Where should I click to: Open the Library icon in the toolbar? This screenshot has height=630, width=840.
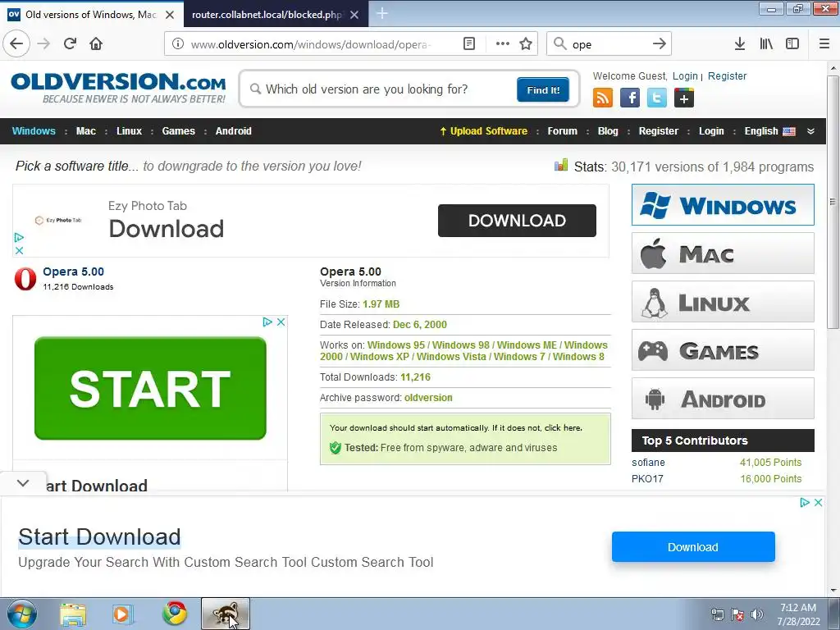tap(766, 44)
